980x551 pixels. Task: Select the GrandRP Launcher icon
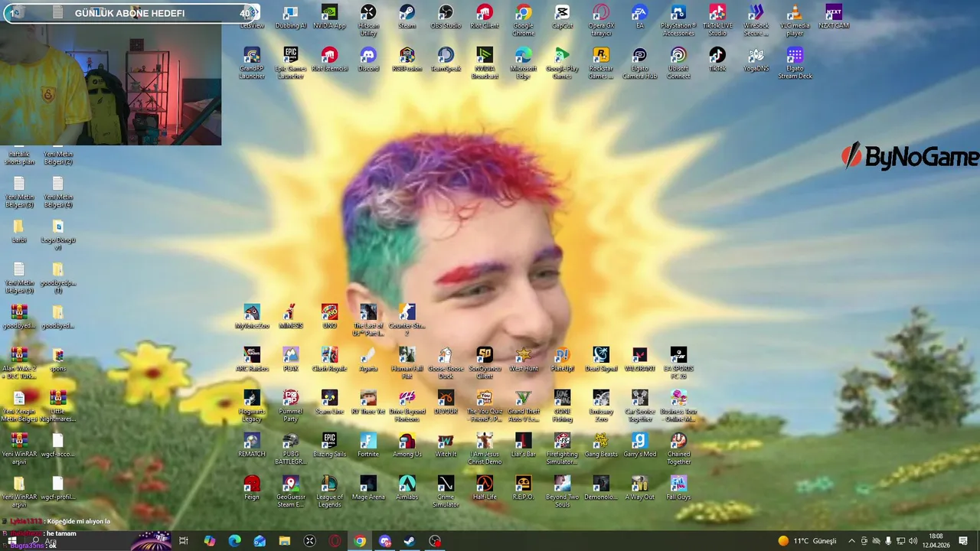[x=252, y=64]
